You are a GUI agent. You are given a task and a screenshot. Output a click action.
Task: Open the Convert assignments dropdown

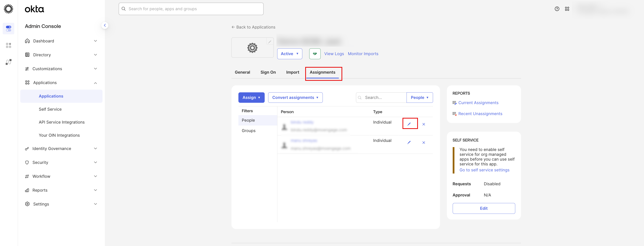[295, 97]
